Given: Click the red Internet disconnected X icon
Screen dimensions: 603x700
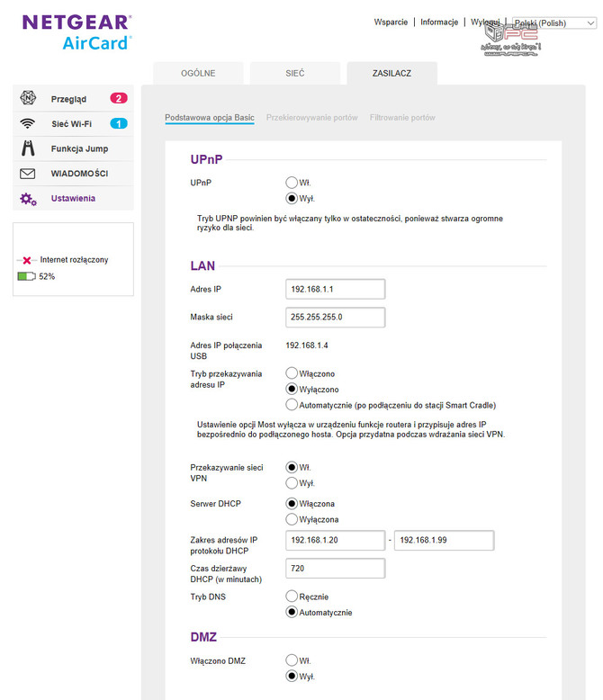Looking at the screenshot, I should click(27, 260).
